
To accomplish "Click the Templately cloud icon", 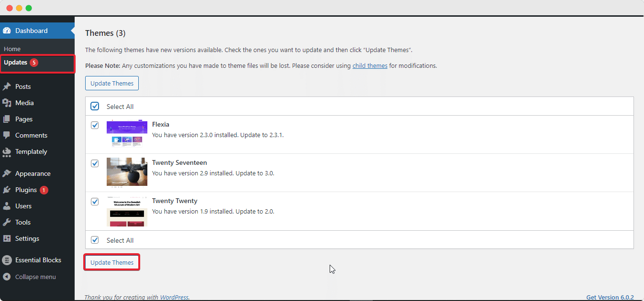I will tap(7, 152).
